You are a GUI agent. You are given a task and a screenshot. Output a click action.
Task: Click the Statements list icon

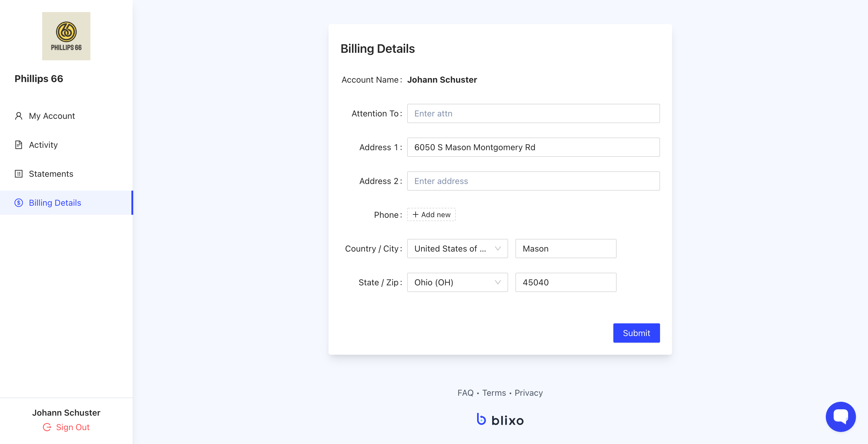point(18,174)
